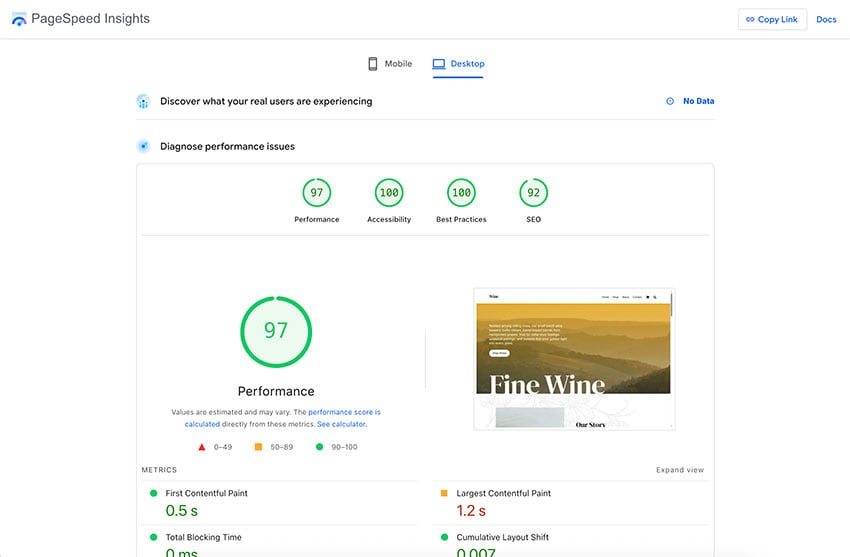This screenshot has width=850, height=557.
Task: Open the performance score is calculated link
Action: (282, 418)
